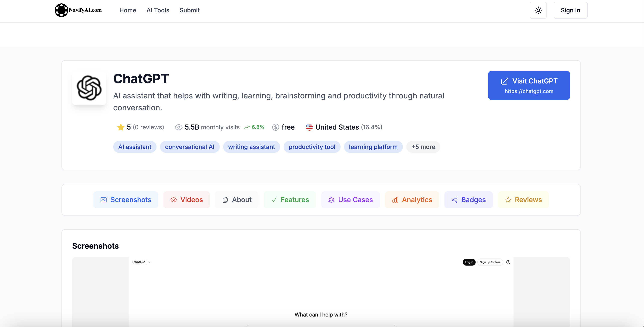Click the picture icon on Screenshots tab
This screenshot has height=327, width=644.
tap(104, 200)
